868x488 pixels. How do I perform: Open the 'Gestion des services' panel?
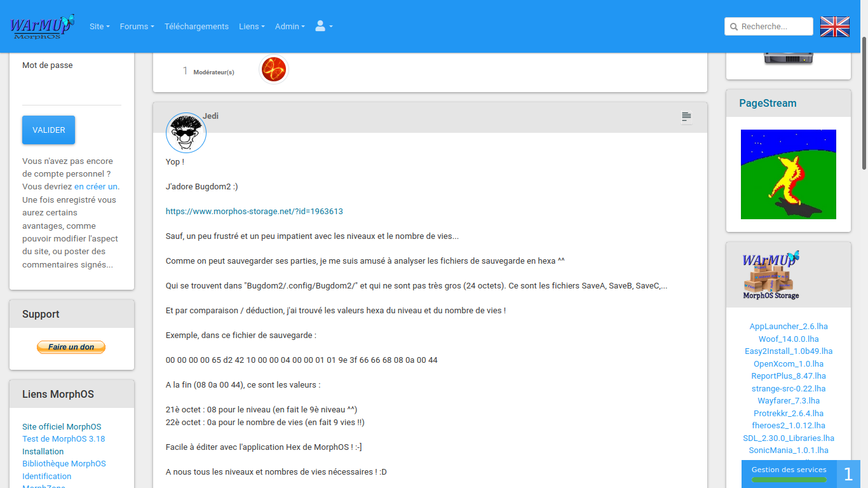(789, 474)
